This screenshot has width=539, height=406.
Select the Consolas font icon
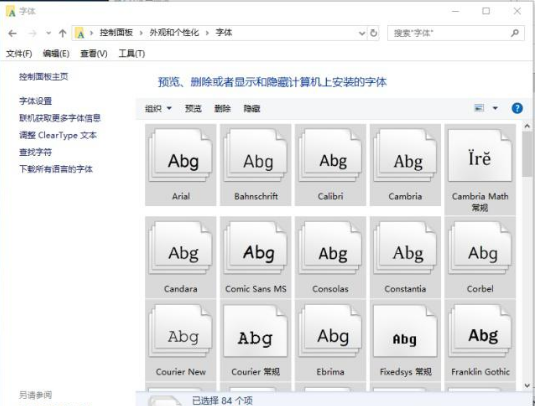[330, 248]
